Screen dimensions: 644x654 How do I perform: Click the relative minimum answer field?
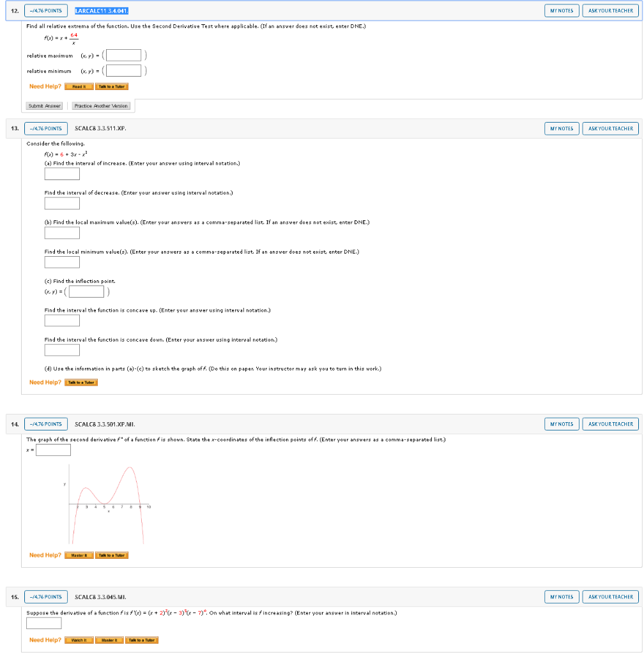[123, 70]
